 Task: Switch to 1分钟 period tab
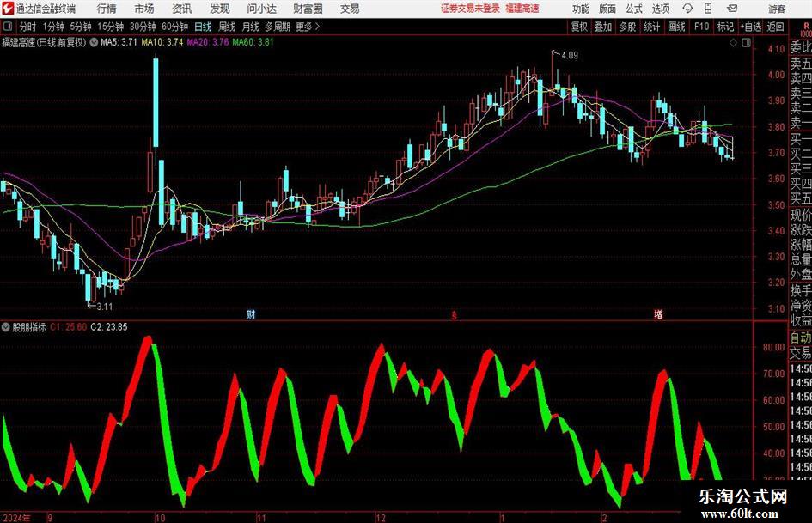coord(53,27)
